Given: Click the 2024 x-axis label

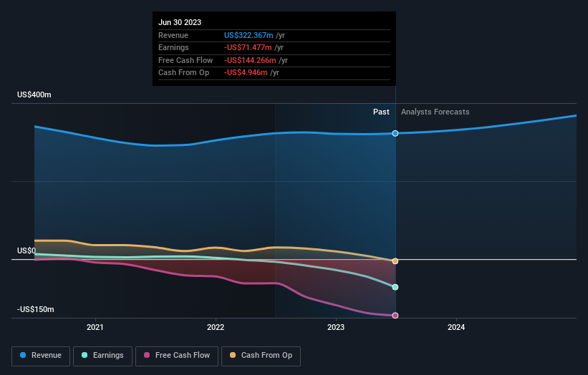Looking at the screenshot, I should [x=456, y=327].
